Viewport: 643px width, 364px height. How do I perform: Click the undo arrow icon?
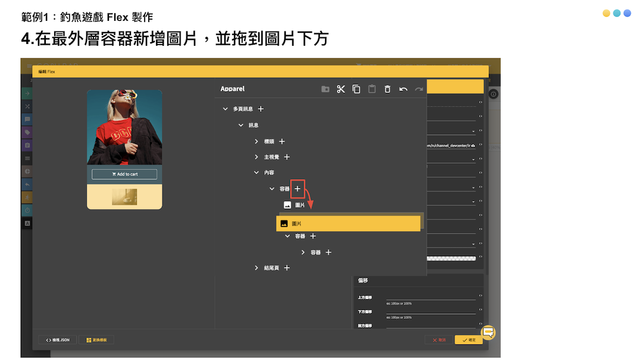[403, 89]
